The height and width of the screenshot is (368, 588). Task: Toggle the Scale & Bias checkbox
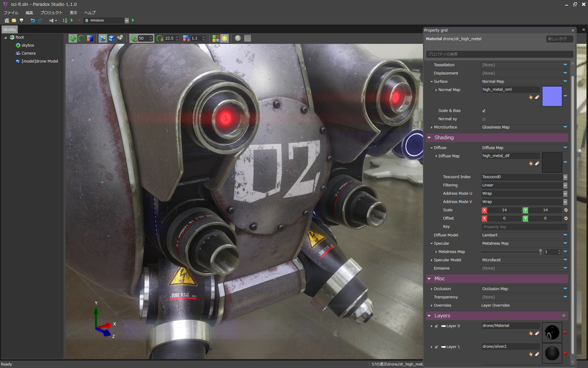[x=483, y=111]
